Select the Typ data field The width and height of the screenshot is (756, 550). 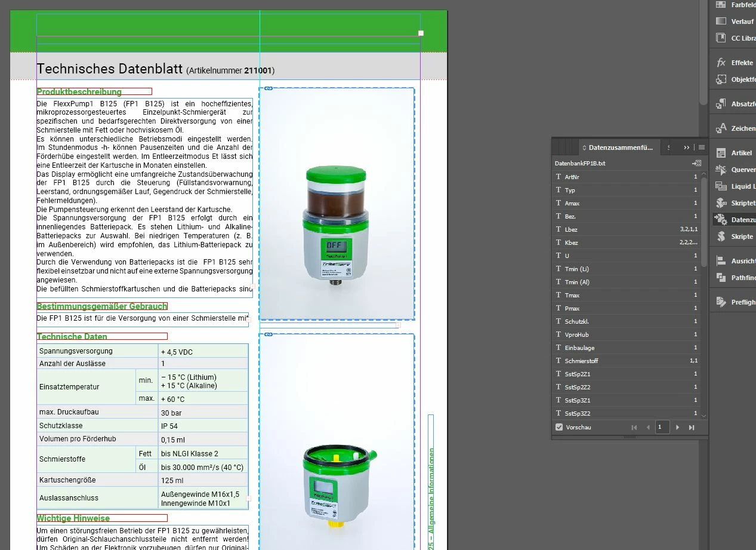[x=627, y=190]
